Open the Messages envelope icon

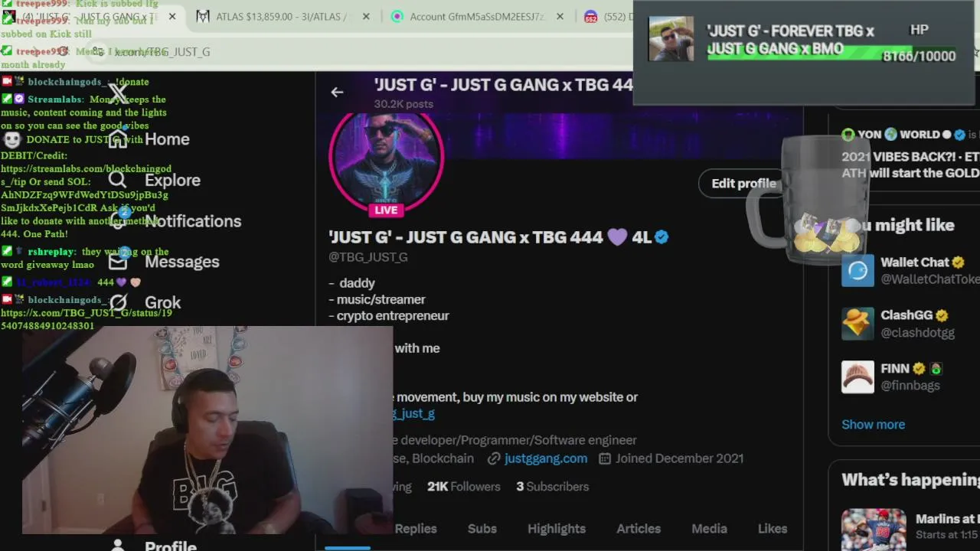[118, 261]
